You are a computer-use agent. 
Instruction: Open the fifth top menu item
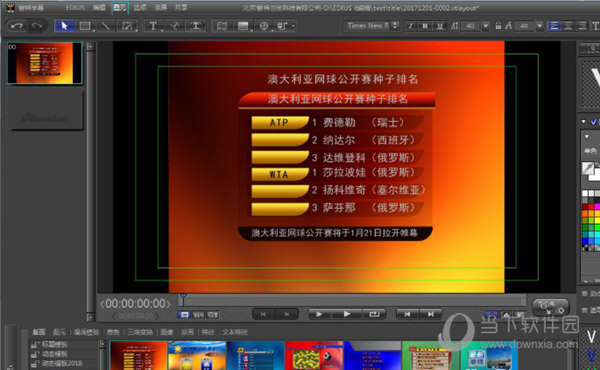[x=160, y=7]
